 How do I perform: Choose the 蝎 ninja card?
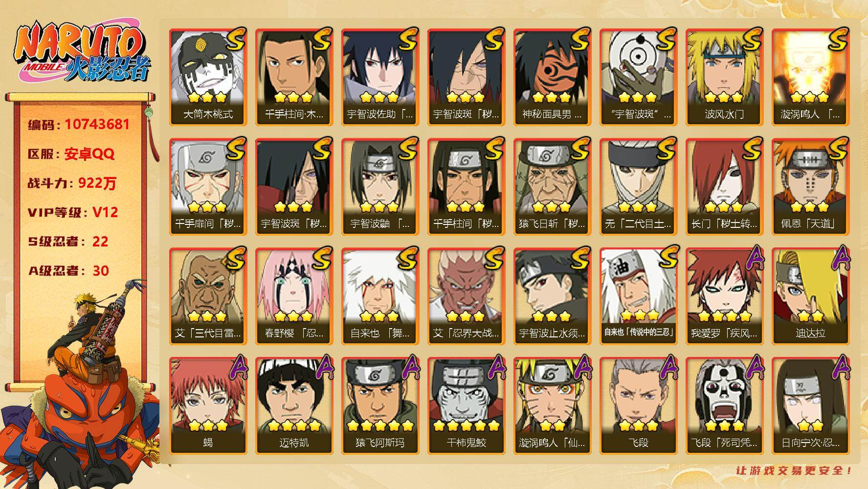pyautogui.click(x=208, y=406)
